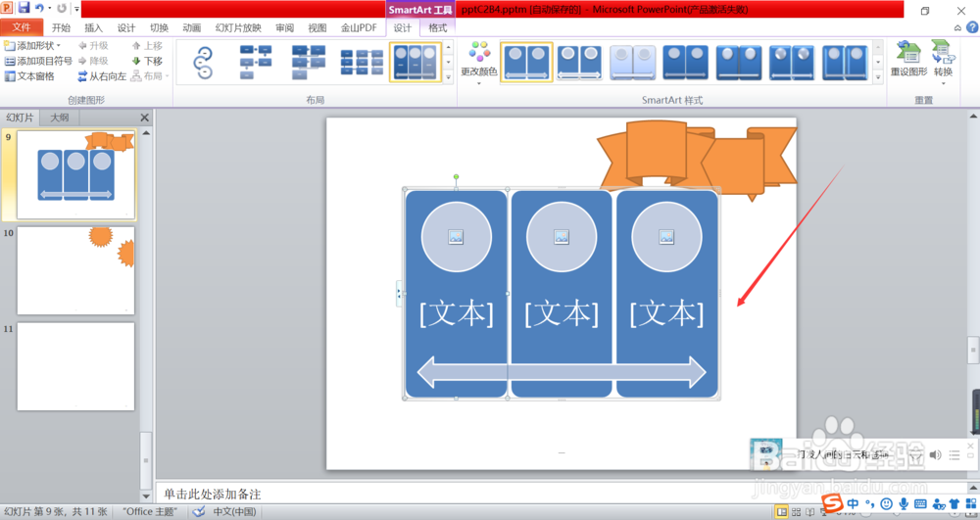Toggle 从右向左 direction
Image resolution: width=980 pixels, height=520 pixels.
102,76
